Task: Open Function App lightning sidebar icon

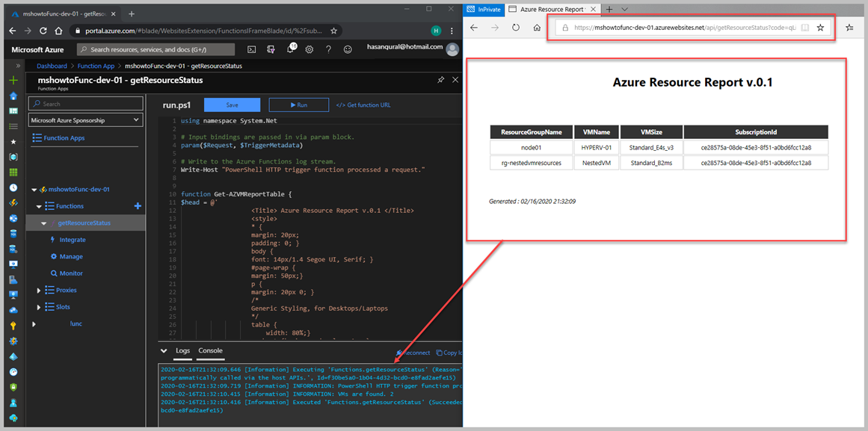Action: point(14,202)
